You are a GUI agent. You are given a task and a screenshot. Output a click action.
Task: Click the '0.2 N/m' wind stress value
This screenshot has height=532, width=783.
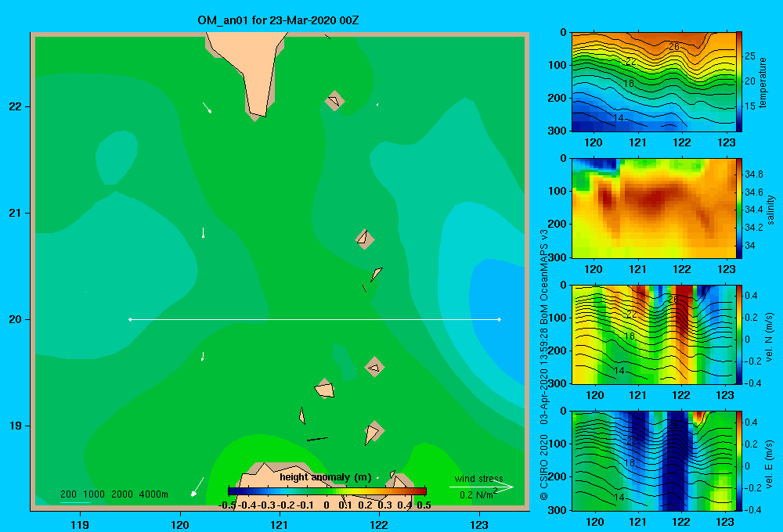click(476, 495)
